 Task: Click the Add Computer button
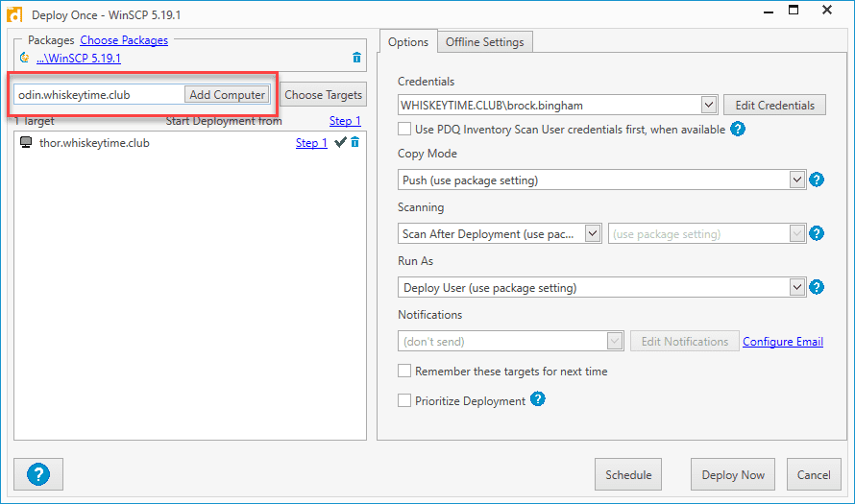point(227,94)
